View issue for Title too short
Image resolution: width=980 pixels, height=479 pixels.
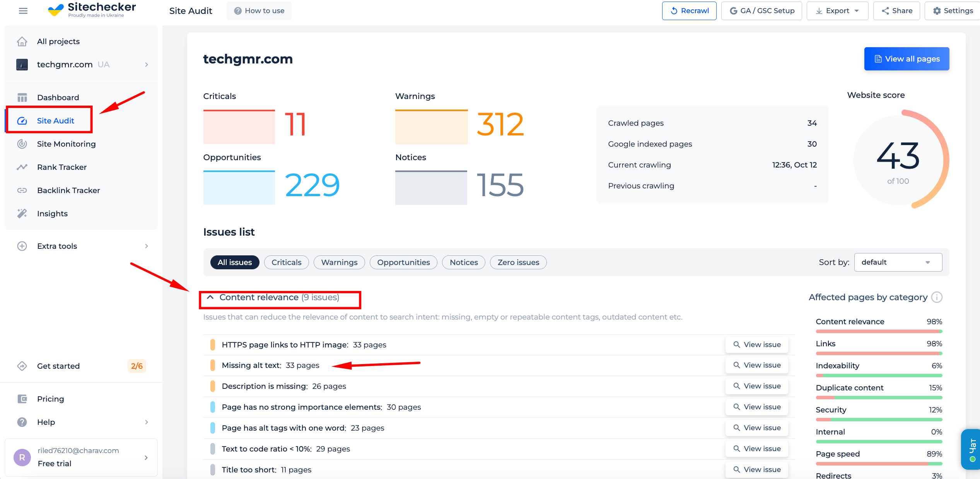757,470
